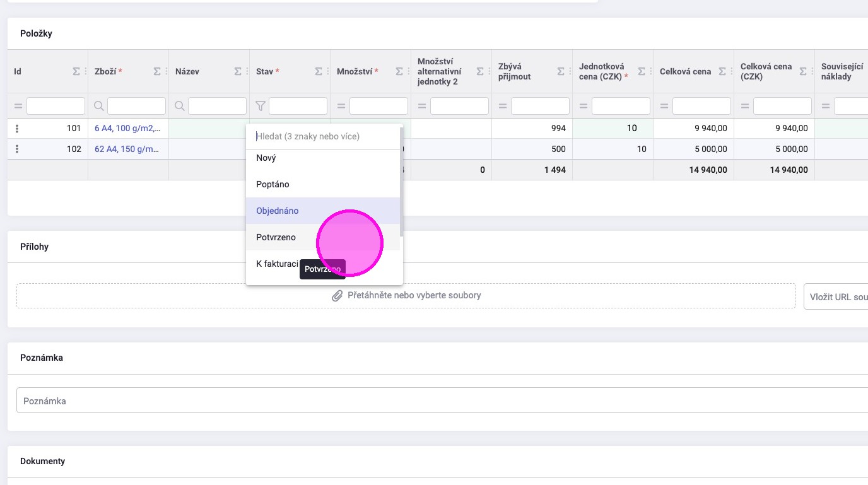Open goods link "6 A4, 100 g/m2"
This screenshot has width=868, height=485.
(x=127, y=129)
